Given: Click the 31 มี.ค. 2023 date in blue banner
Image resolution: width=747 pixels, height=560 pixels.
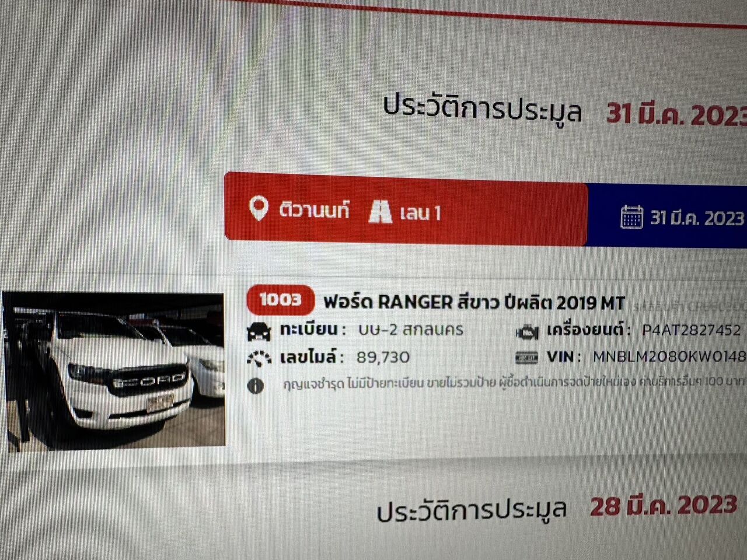Looking at the screenshot, I should [x=698, y=218].
